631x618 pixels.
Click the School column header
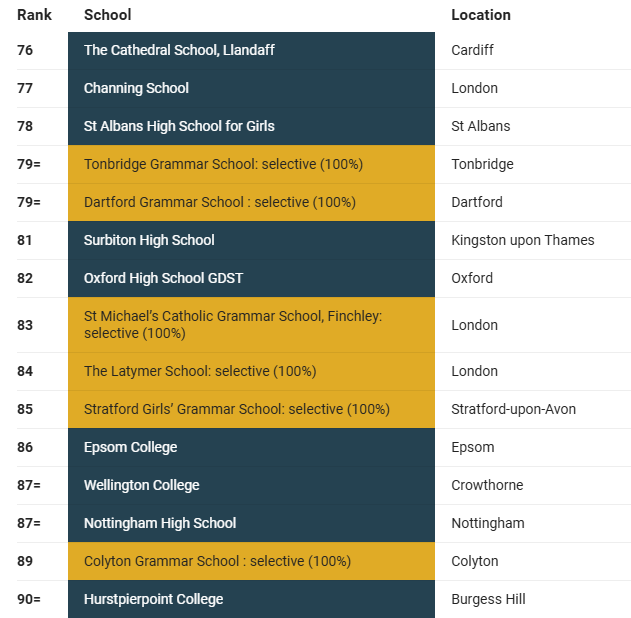(107, 15)
